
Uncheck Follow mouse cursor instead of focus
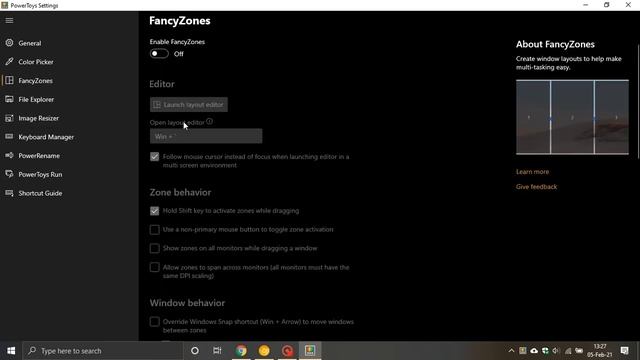coord(154,157)
